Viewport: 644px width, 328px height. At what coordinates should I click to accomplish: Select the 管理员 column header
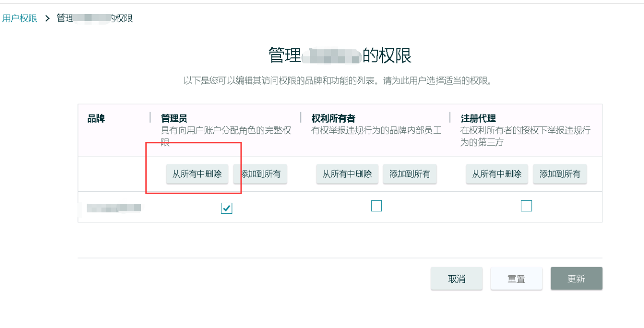pyautogui.click(x=174, y=116)
